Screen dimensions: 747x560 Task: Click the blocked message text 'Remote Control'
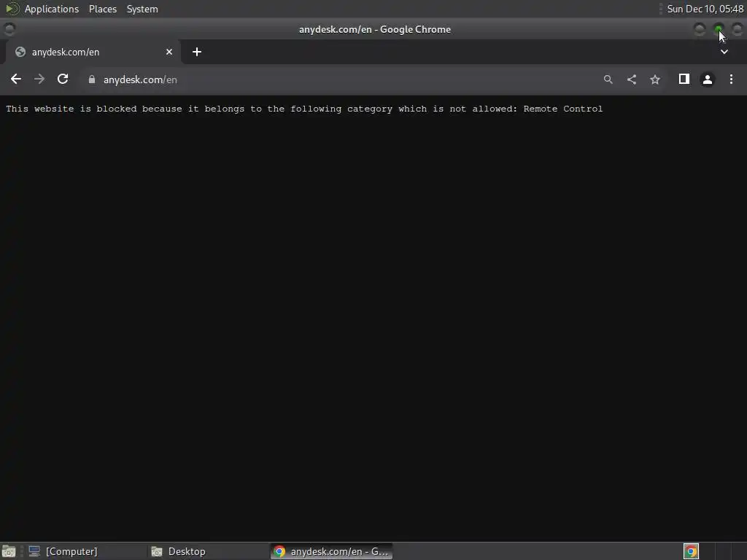tap(563, 109)
